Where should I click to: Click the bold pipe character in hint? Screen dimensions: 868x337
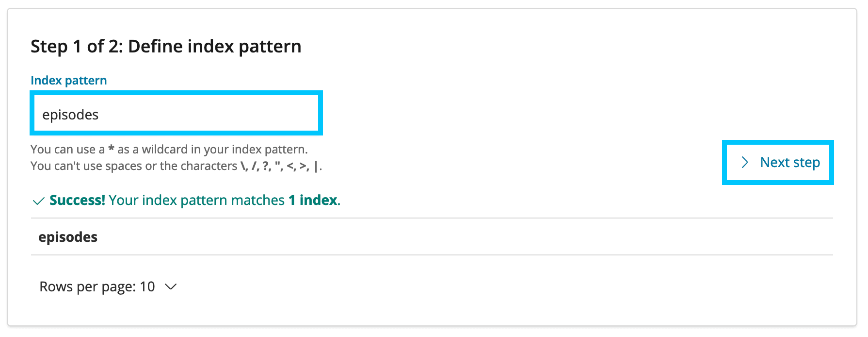point(316,166)
